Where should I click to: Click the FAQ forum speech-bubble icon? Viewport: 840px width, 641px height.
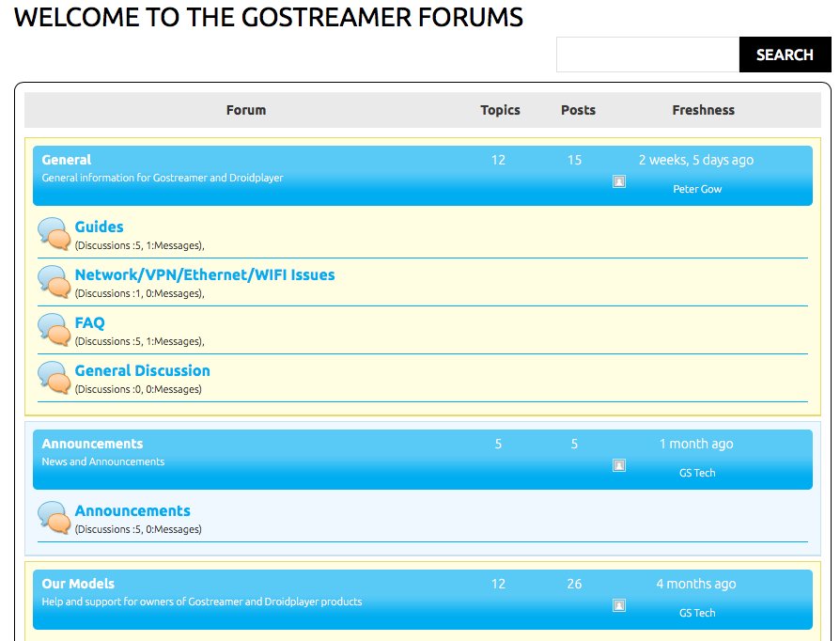tap(54, 330)
